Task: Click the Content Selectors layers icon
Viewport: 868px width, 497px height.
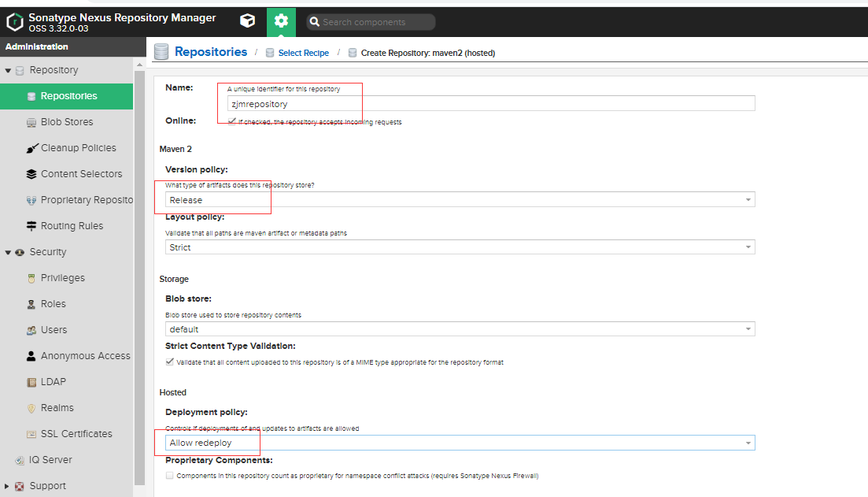Action: pos(31,174)
